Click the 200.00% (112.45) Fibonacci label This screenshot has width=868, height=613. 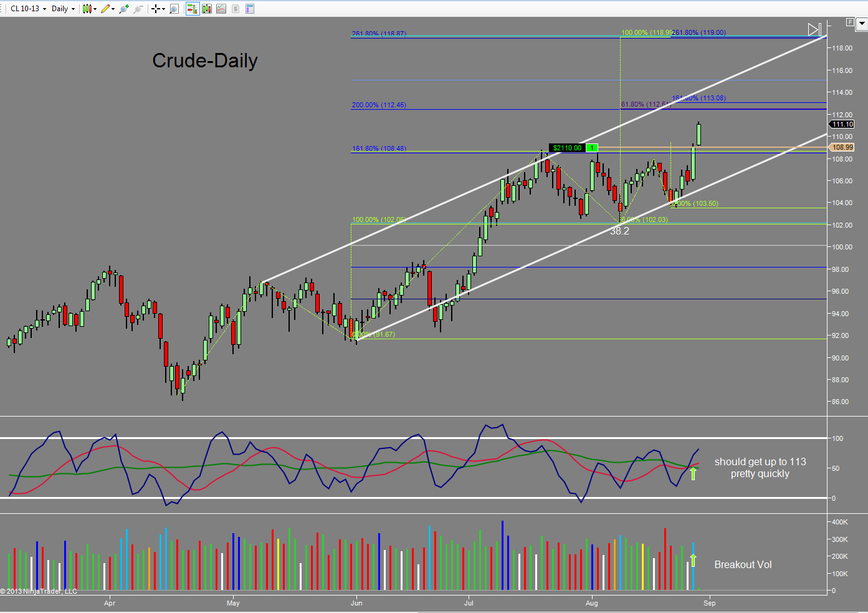click(379, 105)
